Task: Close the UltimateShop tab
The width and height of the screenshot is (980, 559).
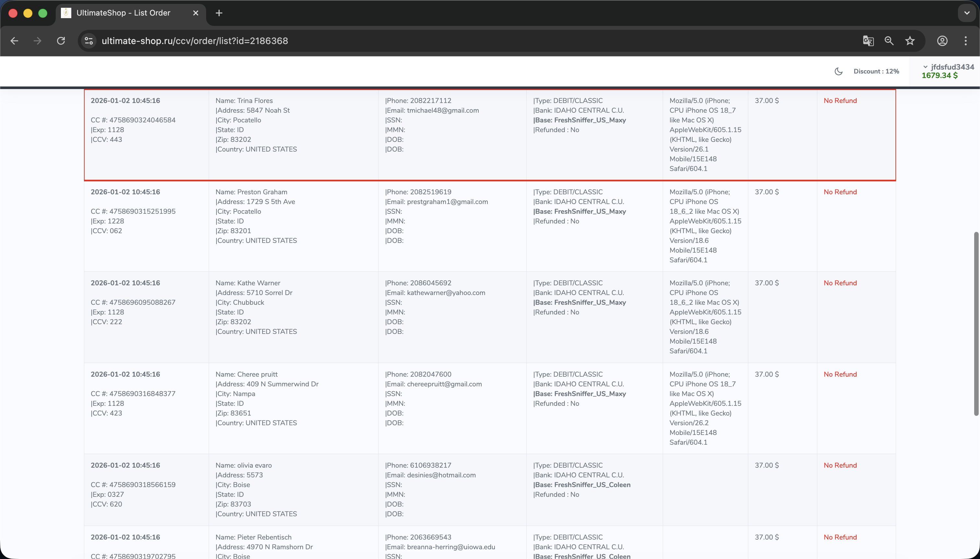Action: pyautogui.click(x=195, y=13)
